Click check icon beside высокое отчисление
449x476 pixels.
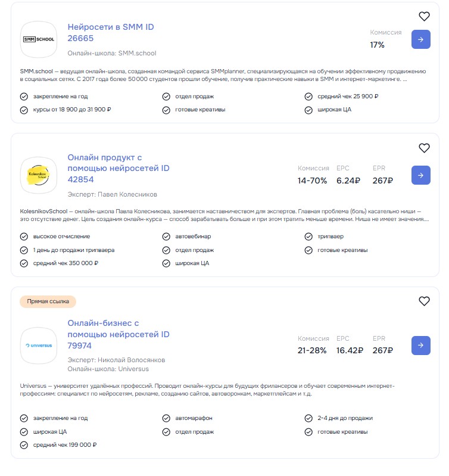coord(24,237)
